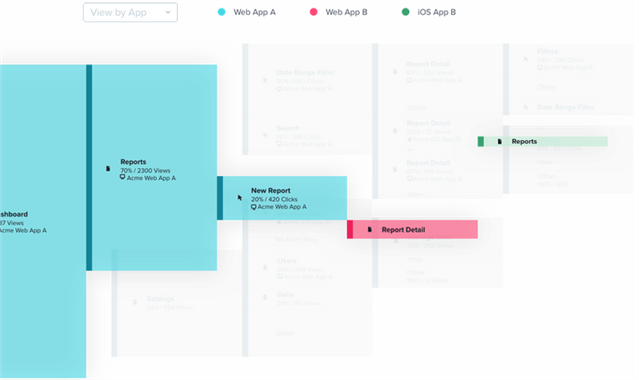Toggle the Web App B pink legend dot
The height and width of the screenshot is (380, 639).
[313, 12]
